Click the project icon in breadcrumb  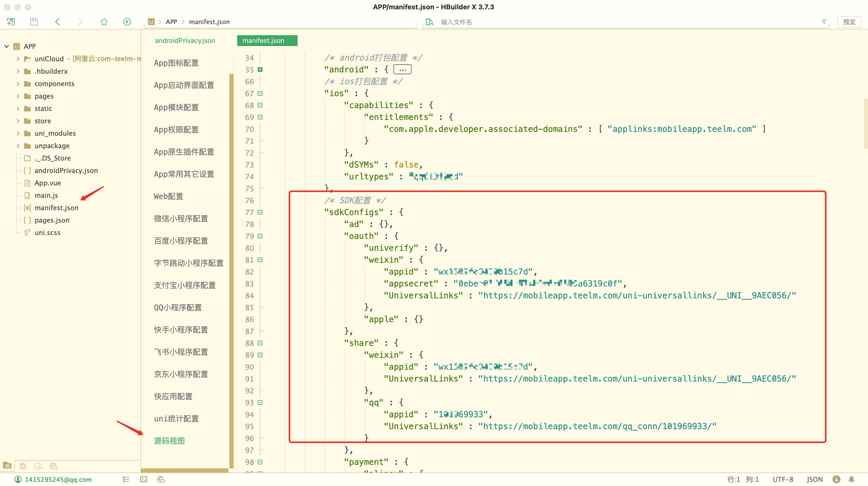click(151, 22)
